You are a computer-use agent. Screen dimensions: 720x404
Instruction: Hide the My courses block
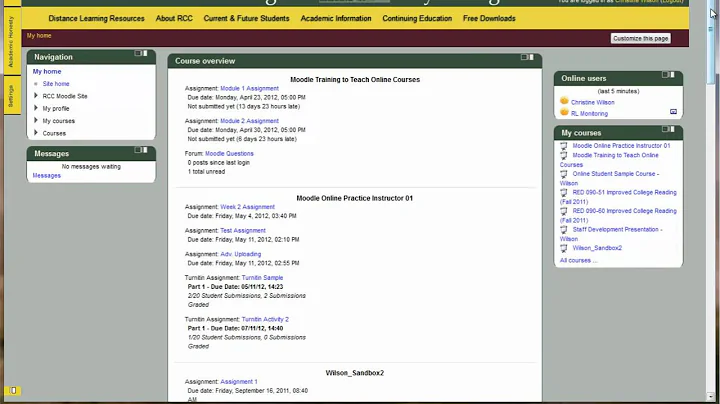[x=665, y=129]
